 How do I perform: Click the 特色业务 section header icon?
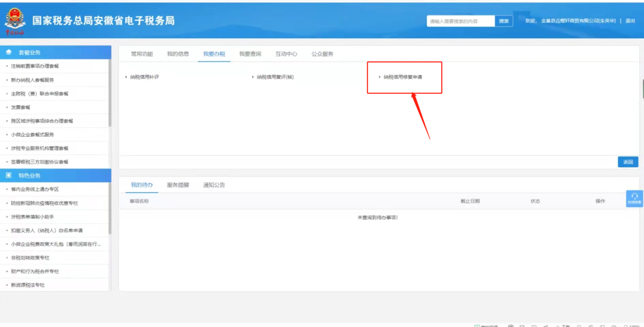(x=8, y=175)
